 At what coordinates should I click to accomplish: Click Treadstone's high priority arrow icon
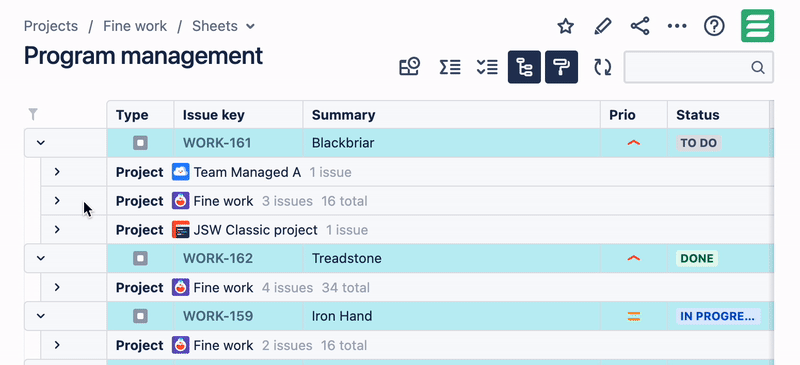click(634, 258)
